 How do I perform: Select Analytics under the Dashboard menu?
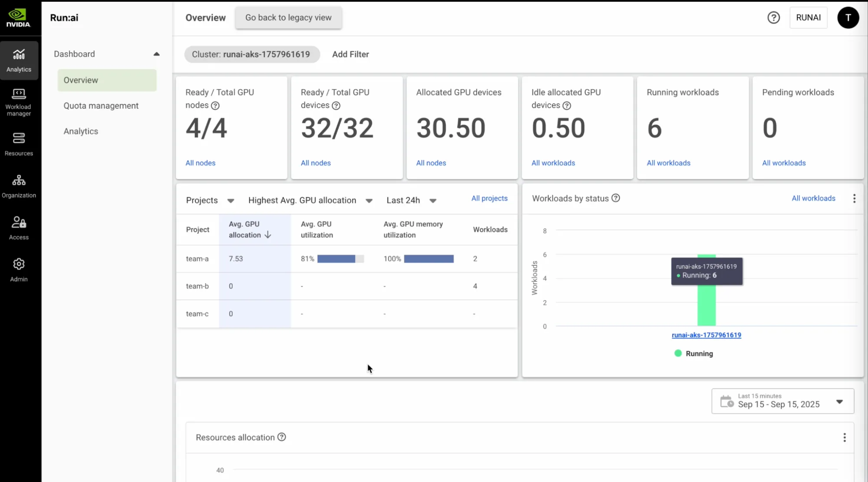tap(81, 131)
